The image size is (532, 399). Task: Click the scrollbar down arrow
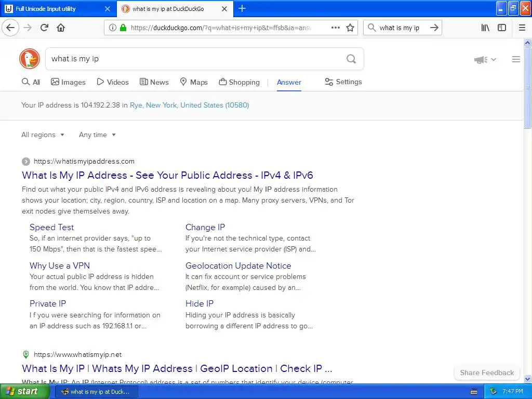click(527, 379)
